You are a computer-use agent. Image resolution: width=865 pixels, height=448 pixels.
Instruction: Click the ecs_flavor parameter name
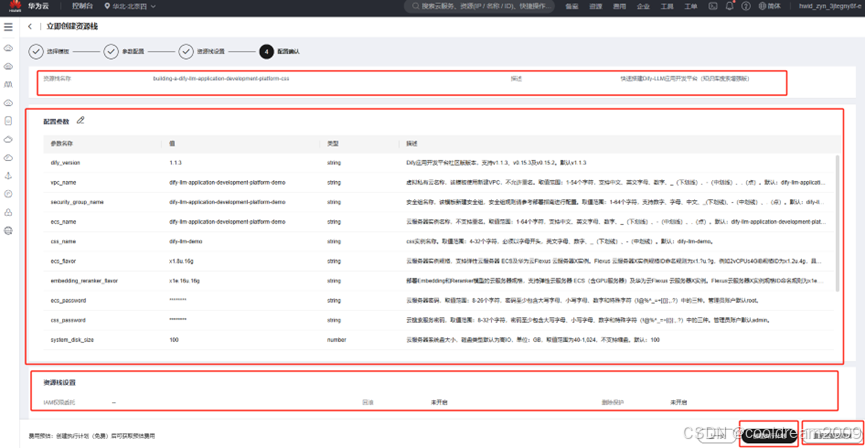tap(61, 261)
